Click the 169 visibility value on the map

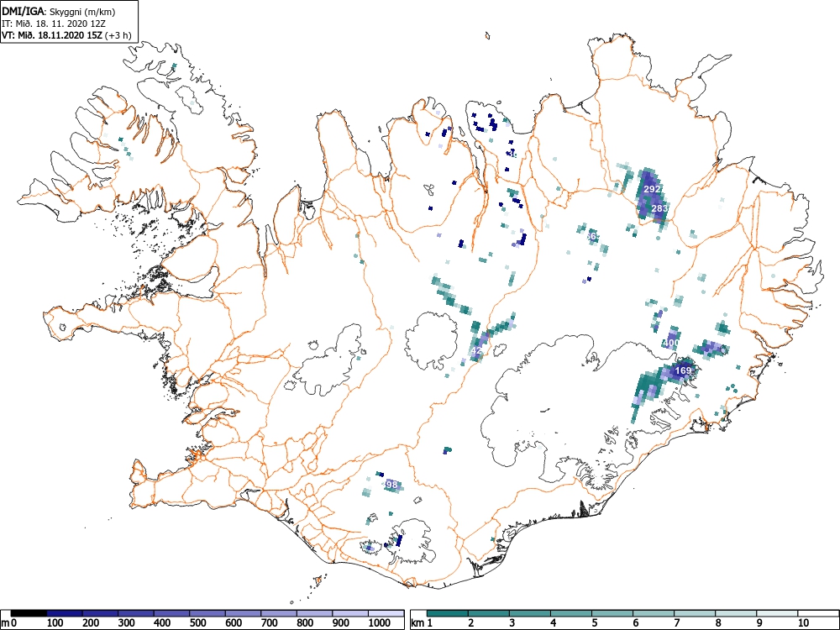(683, 370)
